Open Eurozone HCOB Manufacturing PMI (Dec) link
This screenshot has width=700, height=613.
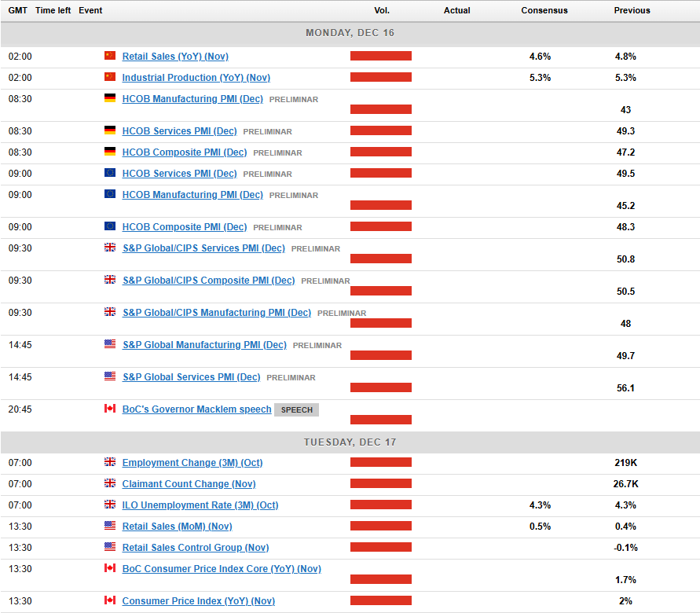tap(192, 195)
